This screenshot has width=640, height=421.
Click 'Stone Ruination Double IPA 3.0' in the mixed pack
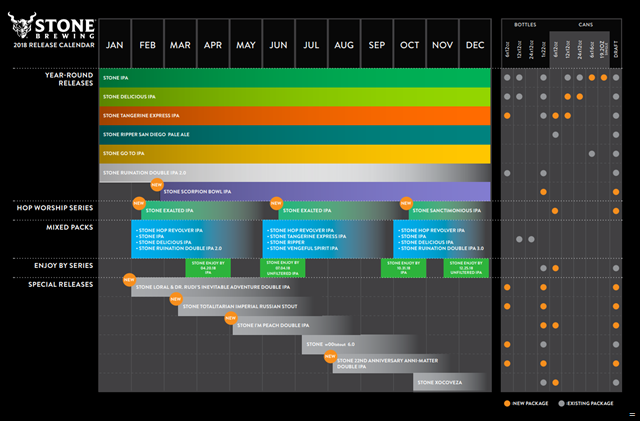click(x=442, y=248)
